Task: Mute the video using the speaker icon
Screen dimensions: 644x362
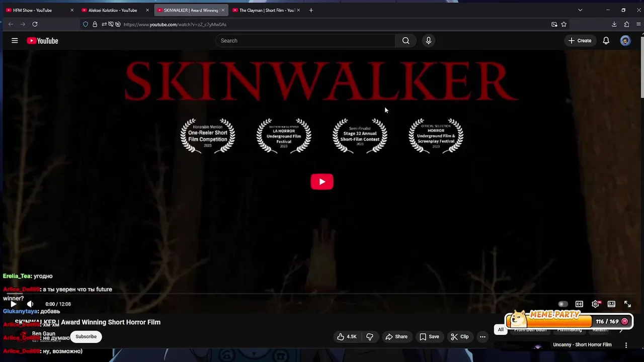Action: point(30,304)
